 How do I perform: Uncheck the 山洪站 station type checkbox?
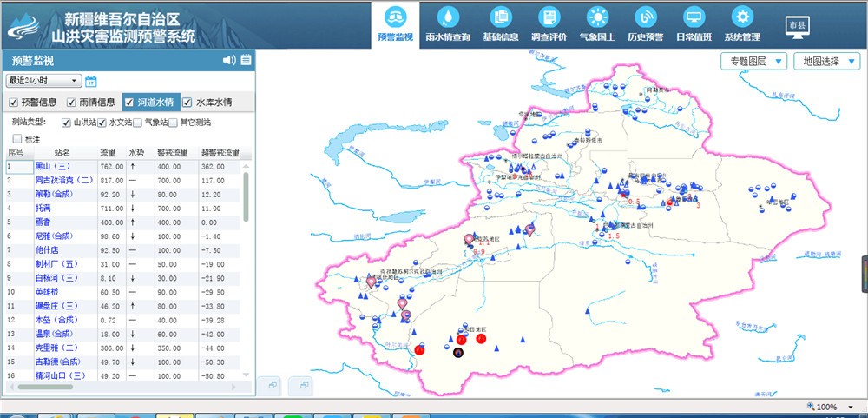[66, 123]
